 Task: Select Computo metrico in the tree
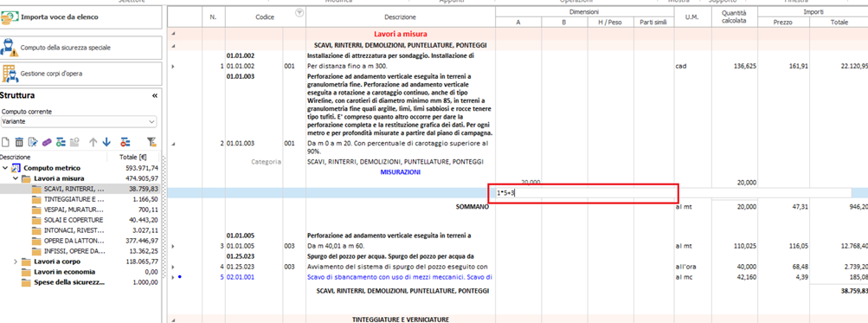pyautogui.click(x=52, y=168)
